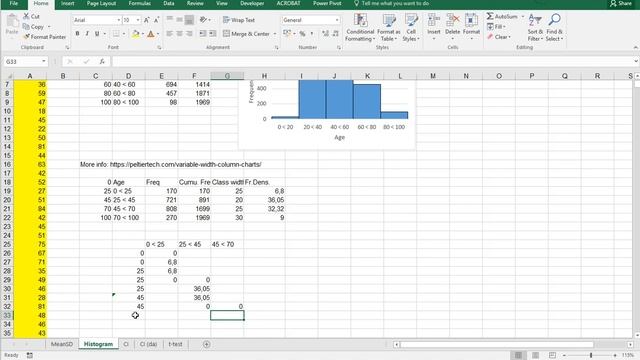
Task: Toggle Middle Align for cell text
Action: coord(179,20)
